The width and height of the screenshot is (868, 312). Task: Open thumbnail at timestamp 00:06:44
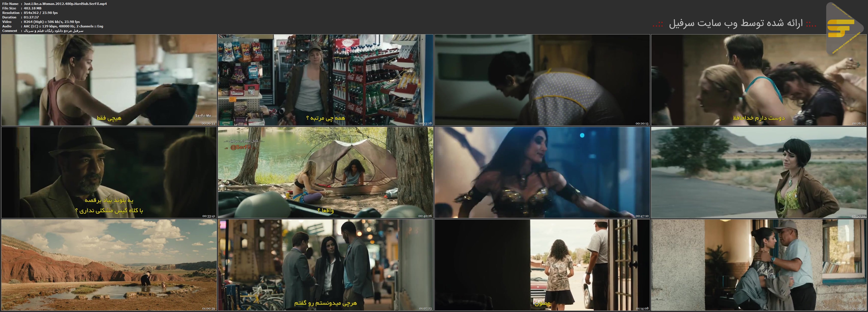109,80
